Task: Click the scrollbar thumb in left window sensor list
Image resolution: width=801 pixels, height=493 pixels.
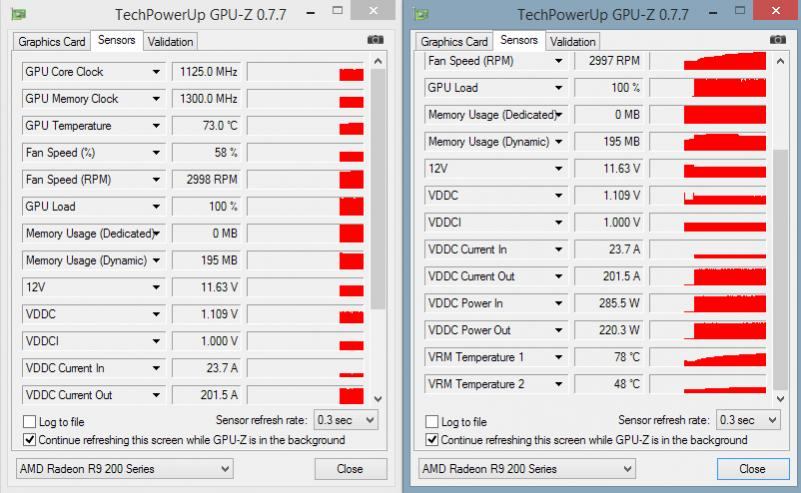Action: tap(378, 189)
